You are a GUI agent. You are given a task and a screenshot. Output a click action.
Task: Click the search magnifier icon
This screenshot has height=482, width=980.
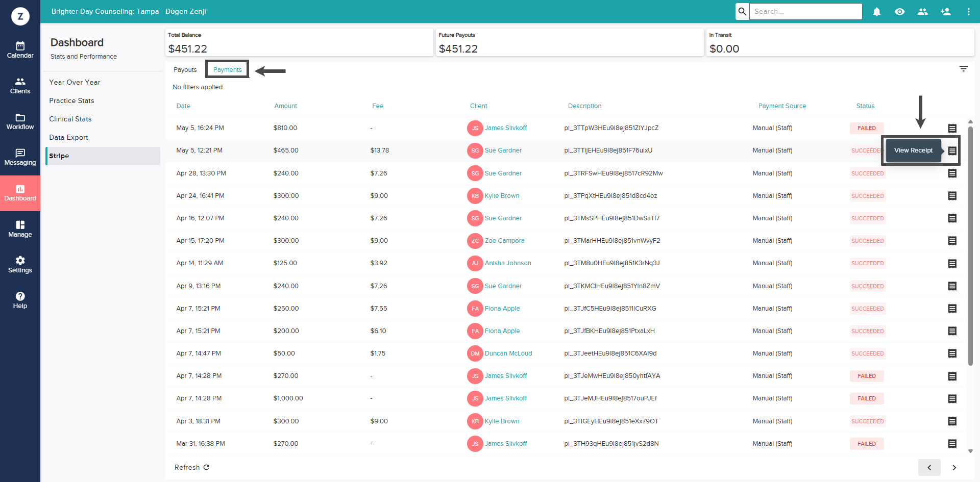(743, 11)
